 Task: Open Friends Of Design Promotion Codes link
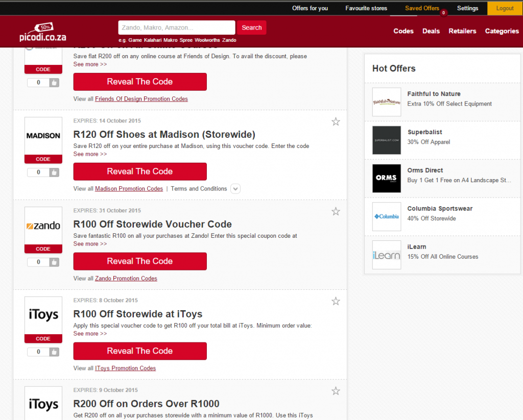point(141,99)
